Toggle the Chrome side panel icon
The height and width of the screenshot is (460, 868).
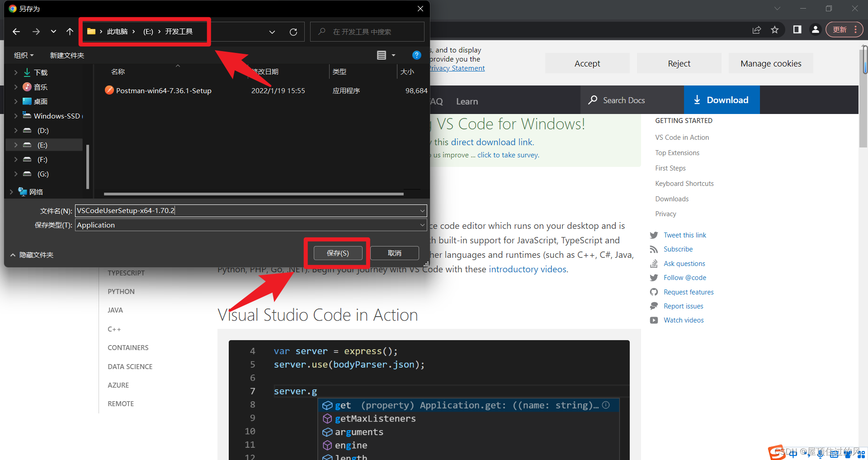[797, 30]
